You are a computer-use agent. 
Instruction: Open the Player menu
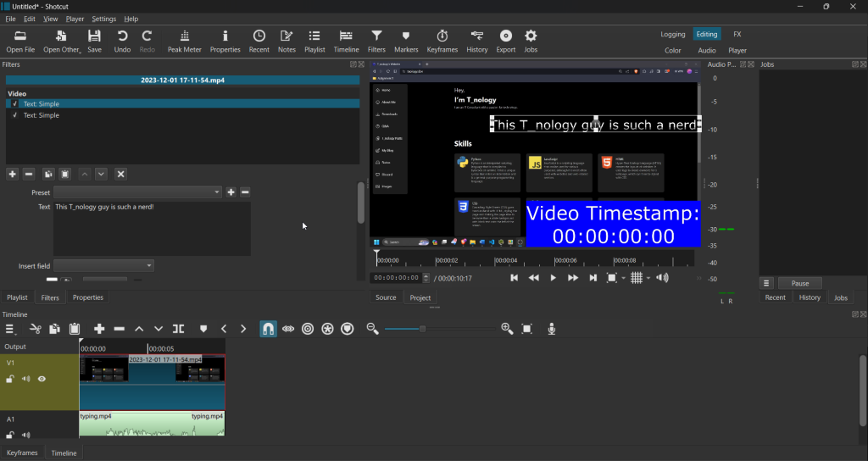pos(75,19)
